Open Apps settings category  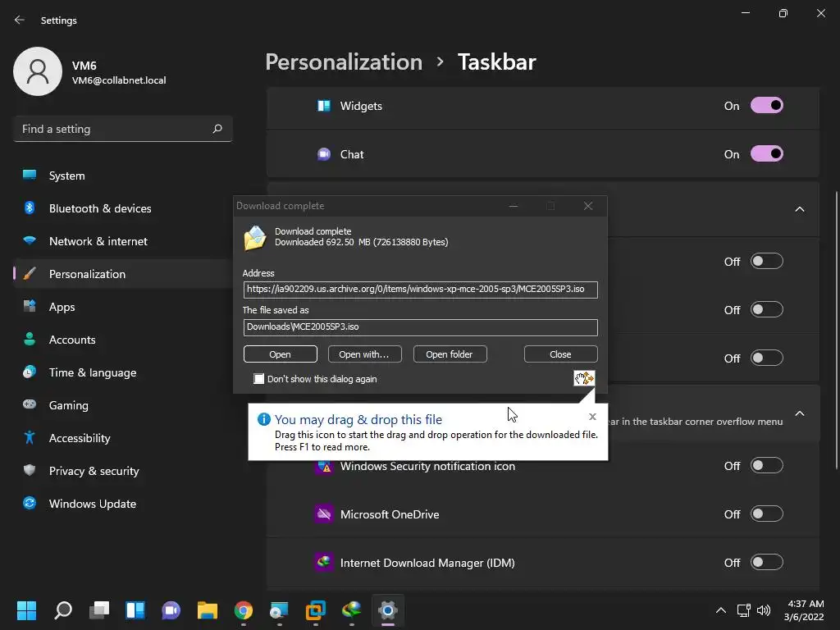(123, 307)
